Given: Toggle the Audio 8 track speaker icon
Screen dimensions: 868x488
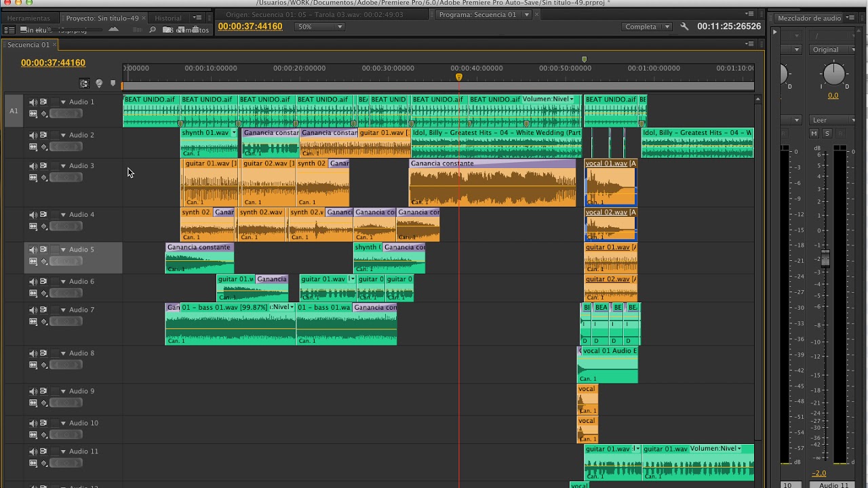Looking at the screenshot, I should point(33,354).
